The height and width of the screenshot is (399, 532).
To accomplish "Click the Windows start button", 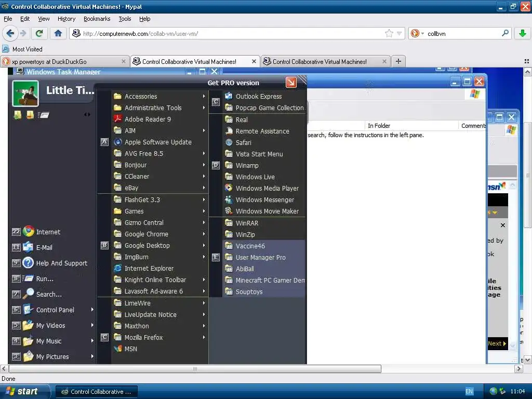I will tap(24, 391).
